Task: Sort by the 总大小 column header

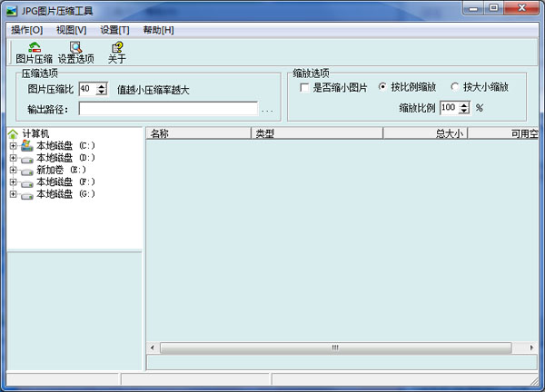Action: pos(425,133)
